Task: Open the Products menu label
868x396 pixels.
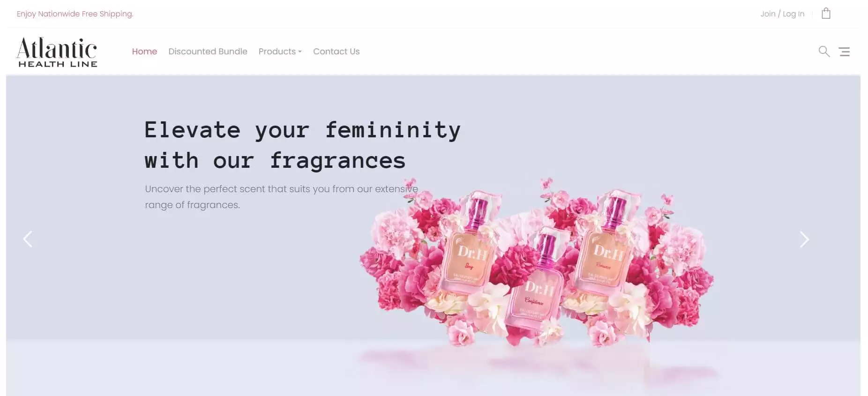Action: coord(277,52)
